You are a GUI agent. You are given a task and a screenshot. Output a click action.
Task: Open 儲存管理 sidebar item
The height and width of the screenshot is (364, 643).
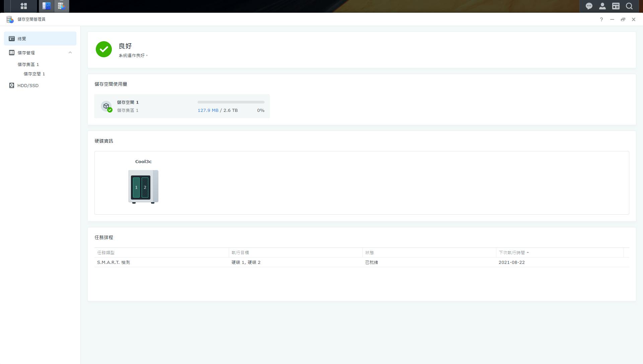[26, 53]
